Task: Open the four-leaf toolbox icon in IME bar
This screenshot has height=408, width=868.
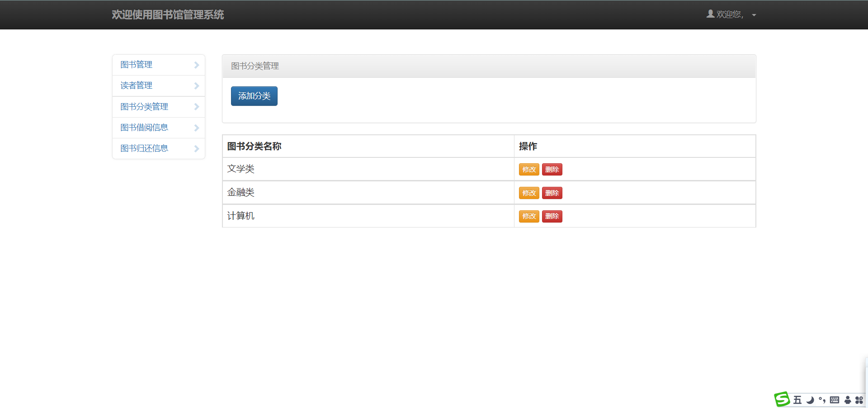Action: [x=859, y=400]
